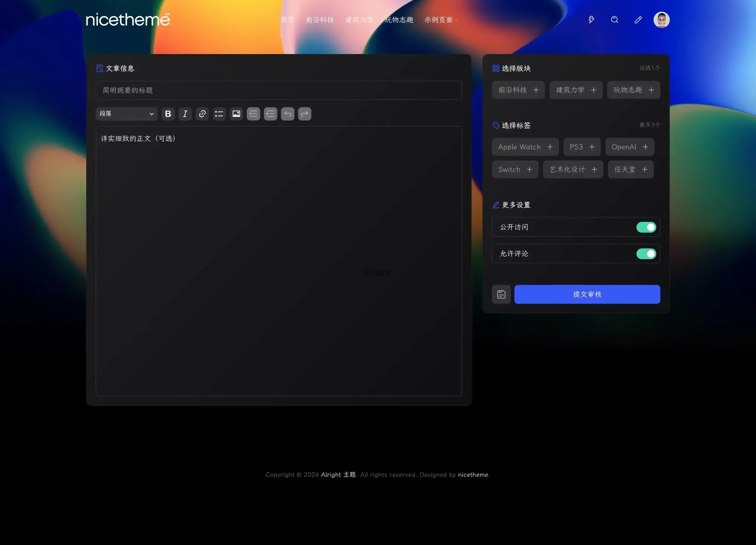The image size is (756, 545).
Task: Open 玩物志趣 navigation item
Action: pos(399,20)
